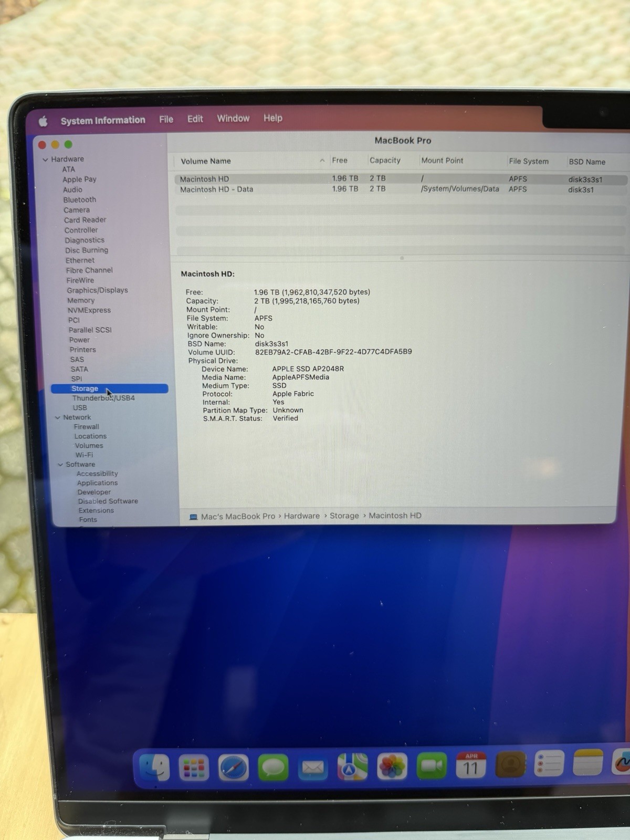Image resolution: width=630 pixels, height=840 pixels.
Task: Select Camera in the sidebar
Action: click(x=77, y=209)
